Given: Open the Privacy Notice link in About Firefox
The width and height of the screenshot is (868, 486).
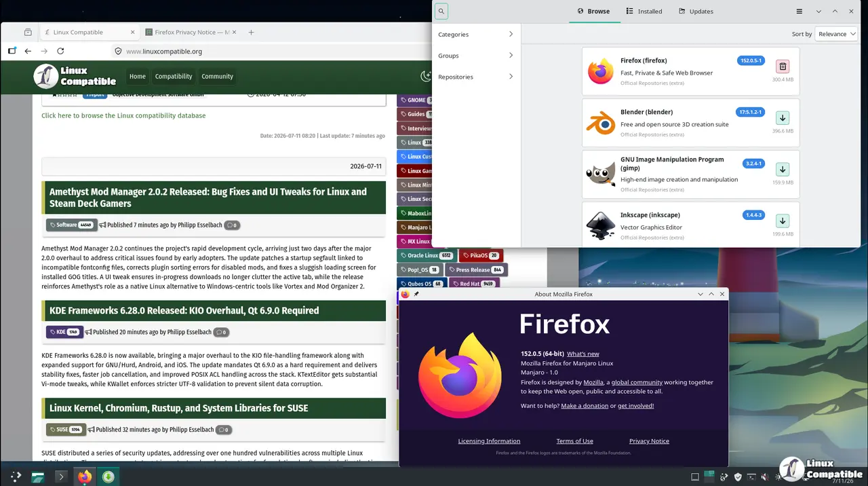Looking at the screenshot, I should 649,441.
